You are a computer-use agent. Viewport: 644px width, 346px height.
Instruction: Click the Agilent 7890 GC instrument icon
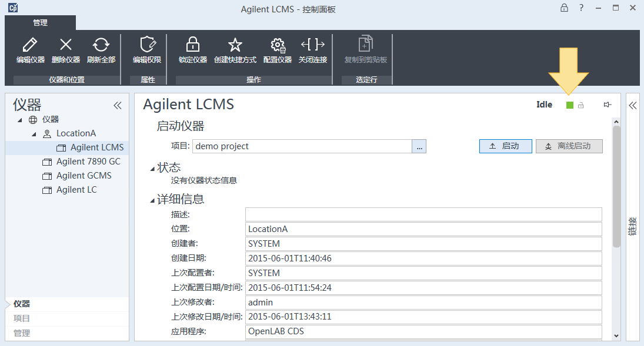tap(47, 162)
